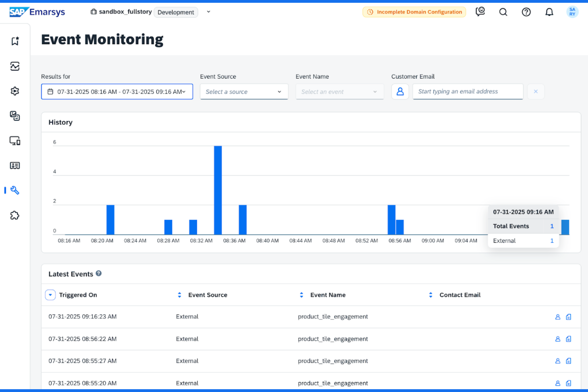Click the Incomplete Domain Configuration warning
This screenshot has width=588, height=392.
click(x=414, y=12)
